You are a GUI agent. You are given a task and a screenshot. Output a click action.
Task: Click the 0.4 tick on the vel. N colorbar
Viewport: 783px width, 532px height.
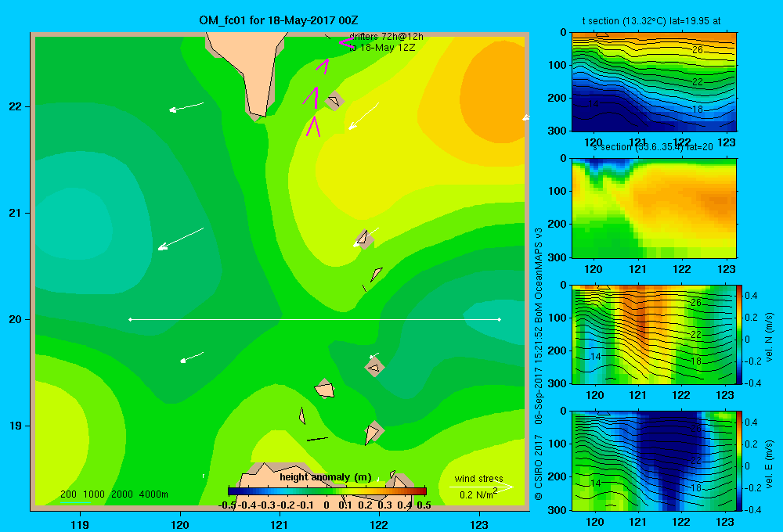click(x=751, y=296)
